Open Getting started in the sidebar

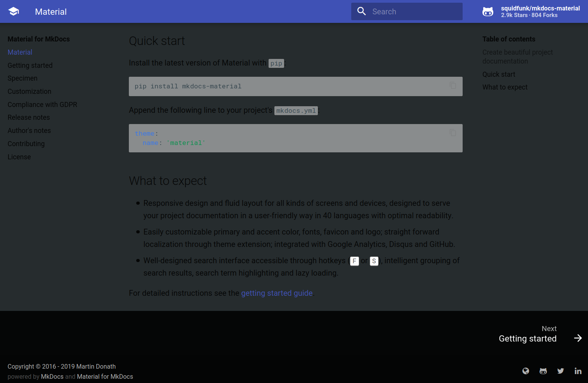[30, 66]
